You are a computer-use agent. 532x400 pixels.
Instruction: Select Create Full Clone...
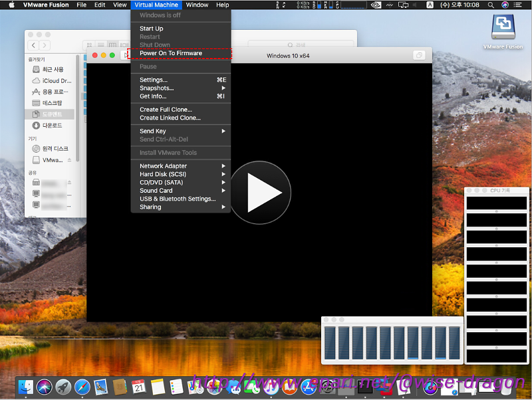[x=180, y=110]
